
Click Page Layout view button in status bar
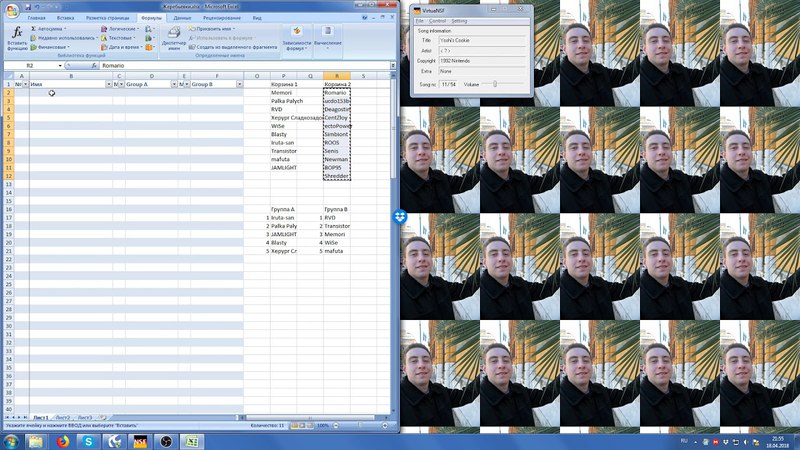click(302, 426)
